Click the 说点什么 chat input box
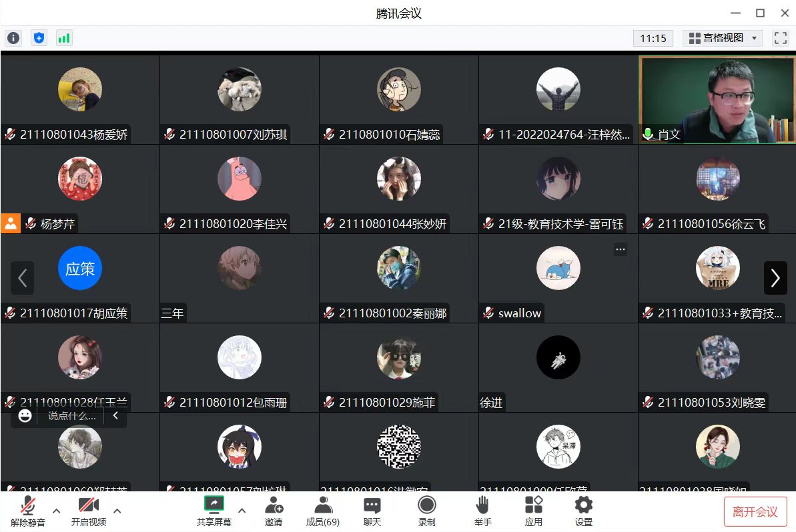Screen dimensions: 796x532 pos(72,417)
